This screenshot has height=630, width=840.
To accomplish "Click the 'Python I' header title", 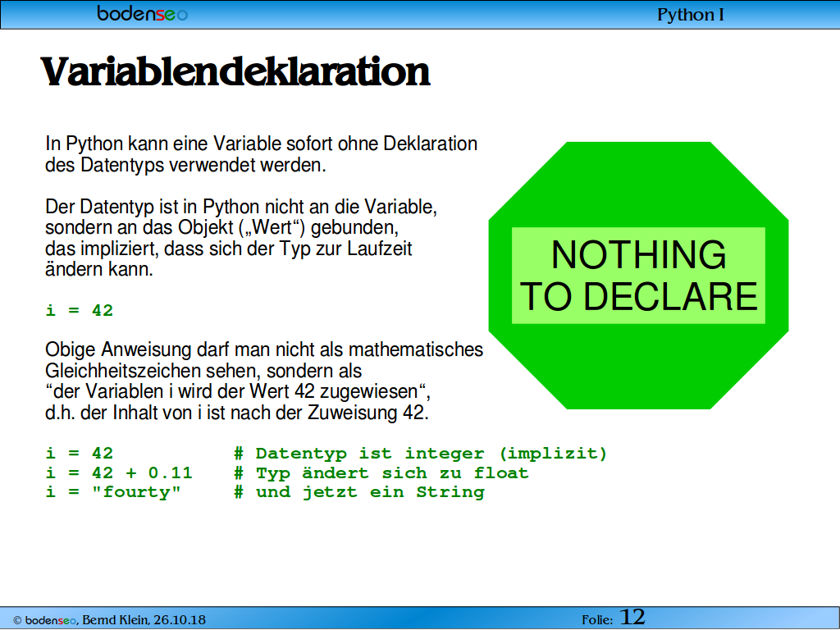I will pos(690,15).
